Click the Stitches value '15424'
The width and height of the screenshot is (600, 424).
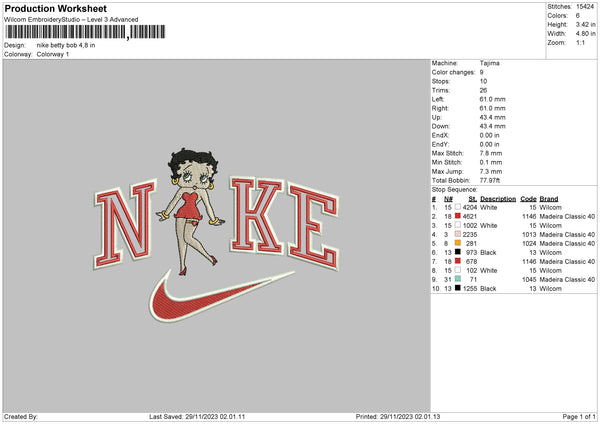(585, 7)
